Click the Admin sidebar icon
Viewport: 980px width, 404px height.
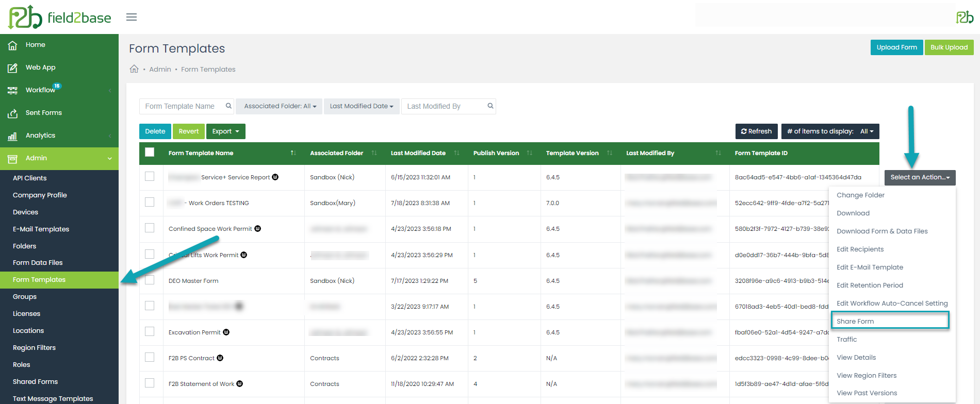[x=12, y=158]
